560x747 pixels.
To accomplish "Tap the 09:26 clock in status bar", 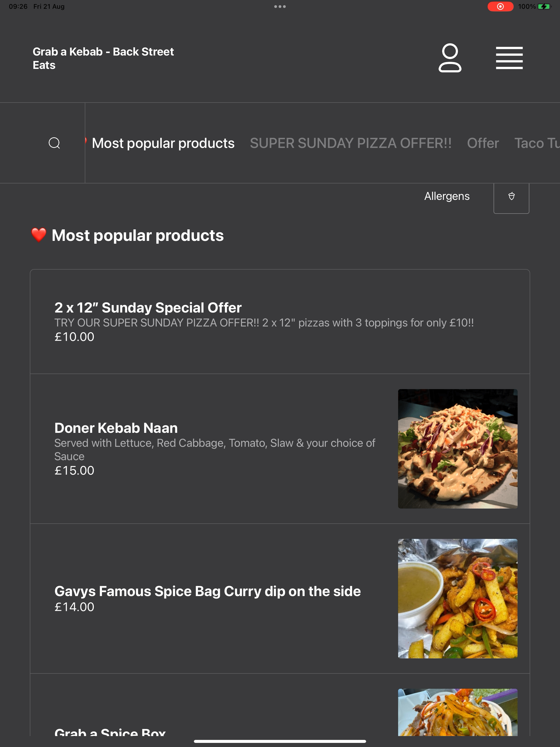I will point(18,6).
